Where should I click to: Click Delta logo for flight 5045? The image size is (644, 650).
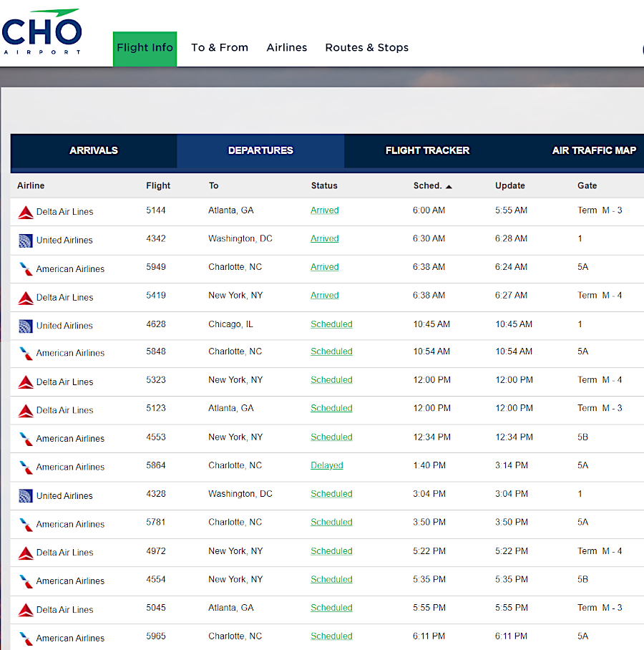click(26, 610)
